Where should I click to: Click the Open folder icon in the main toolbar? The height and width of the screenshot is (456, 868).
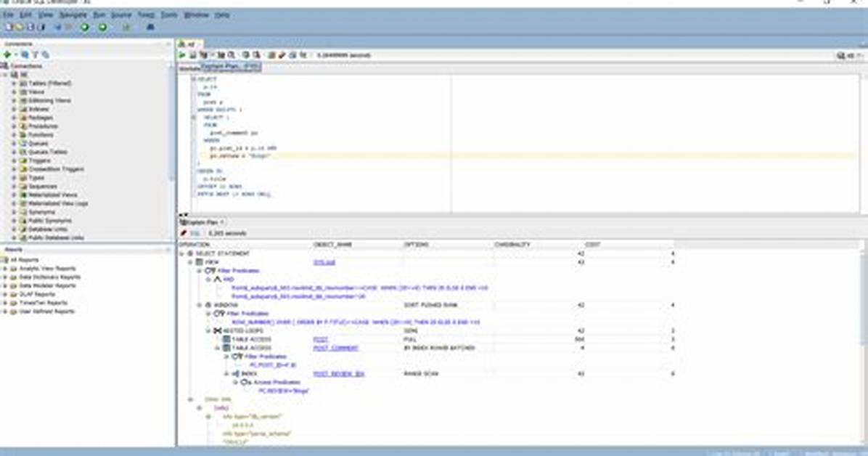(x=20, y=27)
